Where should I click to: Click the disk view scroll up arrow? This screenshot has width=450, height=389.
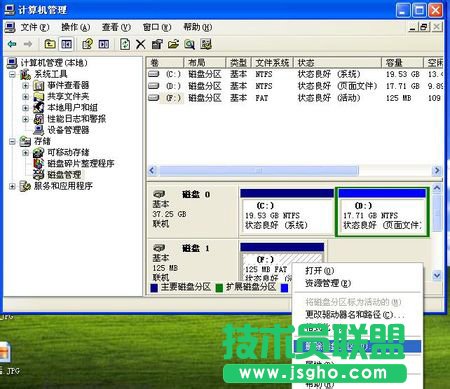437,188
